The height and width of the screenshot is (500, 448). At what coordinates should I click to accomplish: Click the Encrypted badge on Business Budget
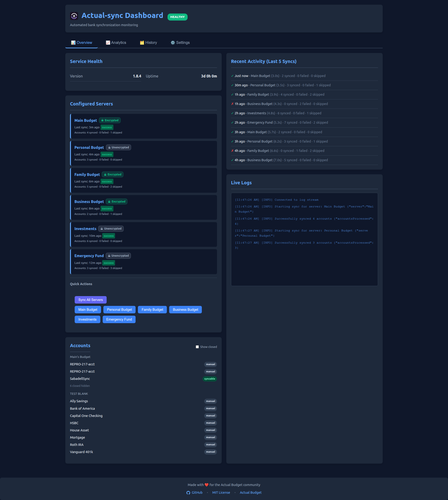(116, 202)
